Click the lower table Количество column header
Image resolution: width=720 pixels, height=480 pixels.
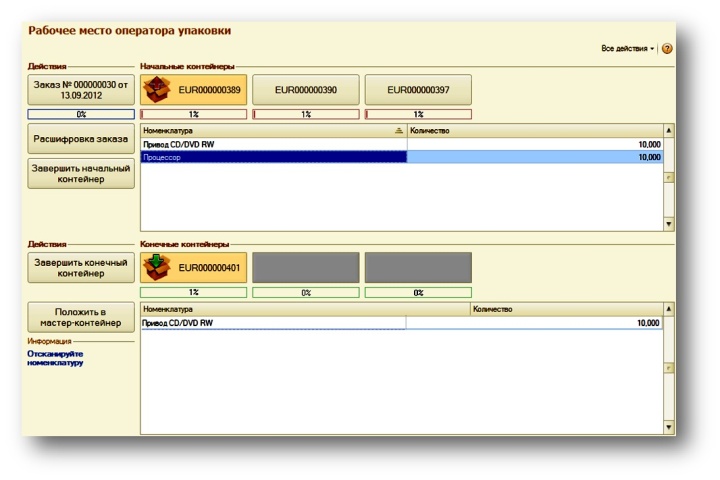coord(567,309)
